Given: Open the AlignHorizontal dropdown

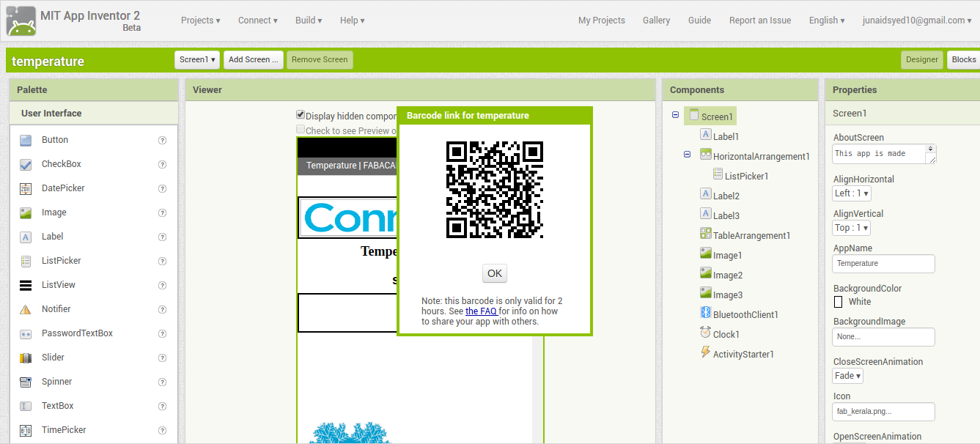Looking at the screenshot, I should (x=852, y=193).
